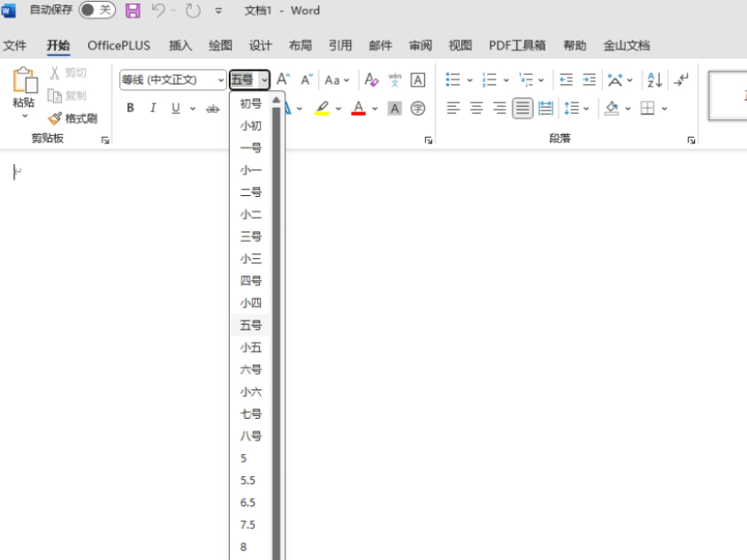The width and height of the screenshot is (747, 560).
Task: Expand Quick Access Toolbar customize arrow
Action: click(x=218, y=11)
